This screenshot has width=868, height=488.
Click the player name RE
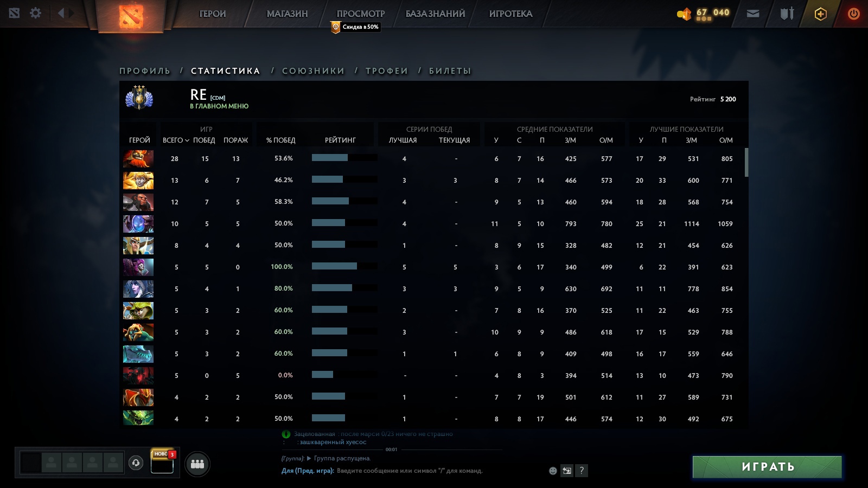click(x=198, y=95)
